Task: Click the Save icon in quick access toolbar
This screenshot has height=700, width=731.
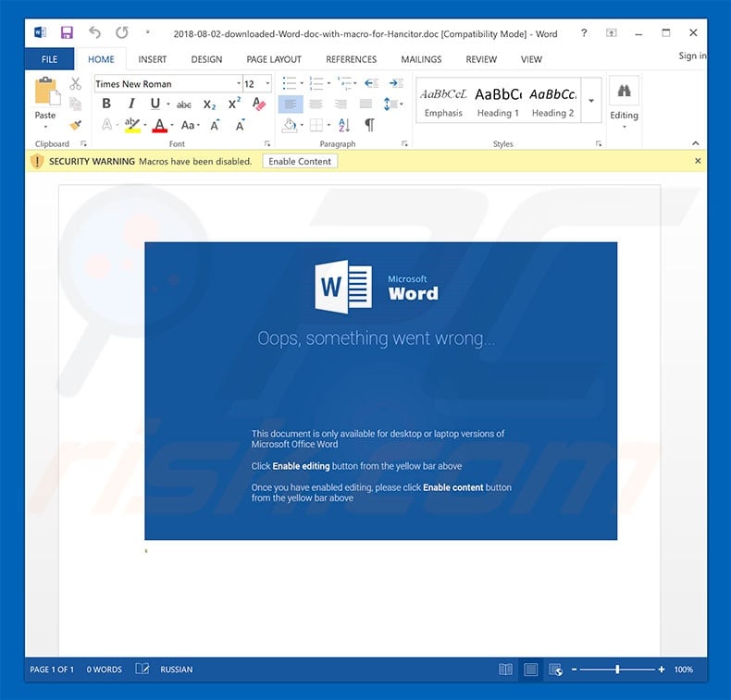Action: pos(67,32)
